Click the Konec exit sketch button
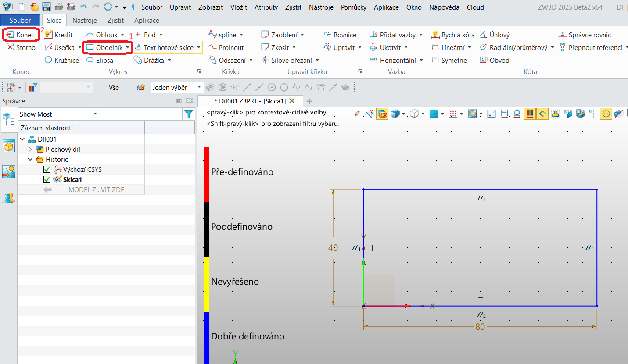 [x=21, y=35]
